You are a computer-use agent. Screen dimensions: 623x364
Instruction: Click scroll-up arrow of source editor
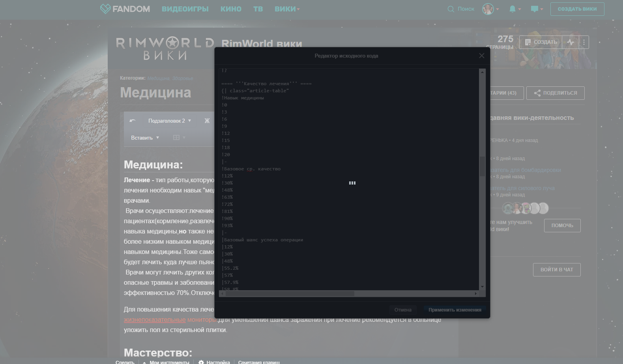click(x=482, y=72)
